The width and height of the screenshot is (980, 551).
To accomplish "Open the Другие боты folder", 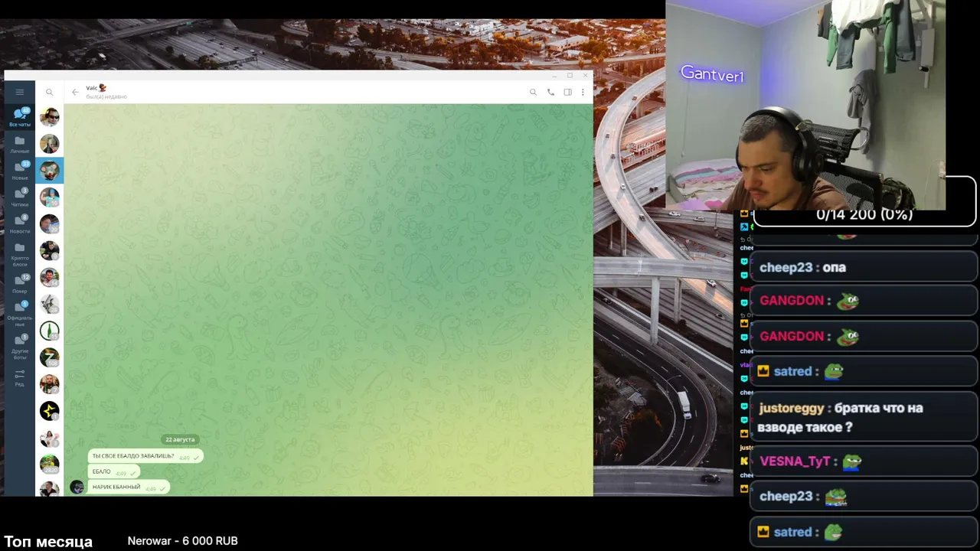I will pos(20,346).
